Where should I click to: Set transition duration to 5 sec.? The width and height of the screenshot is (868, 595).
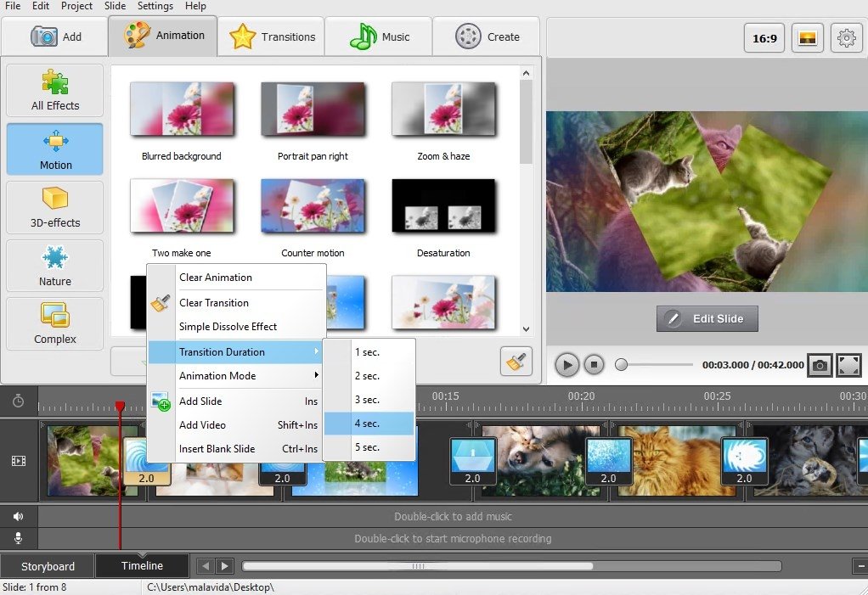click(x=369, y=447)
